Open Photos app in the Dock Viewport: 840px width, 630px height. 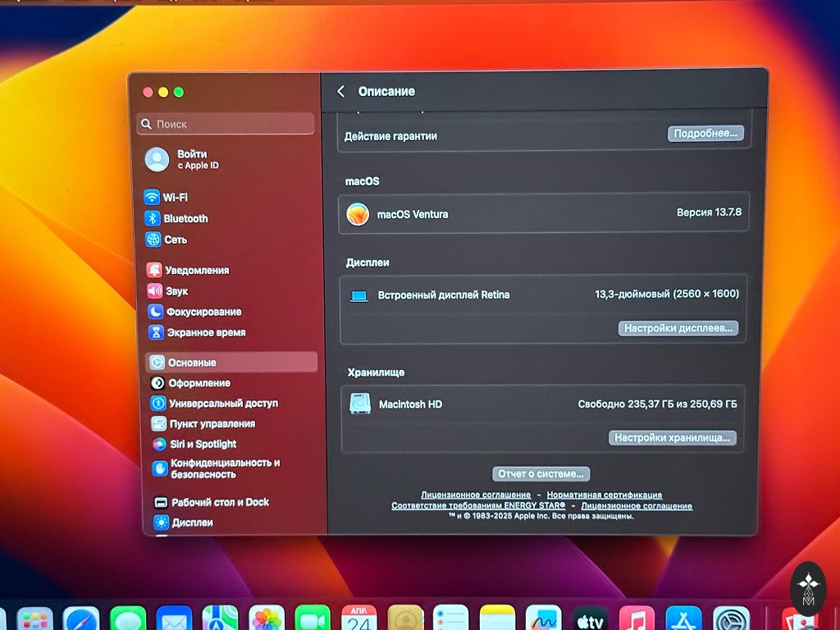pyautogui.click(x=267, y=619)
